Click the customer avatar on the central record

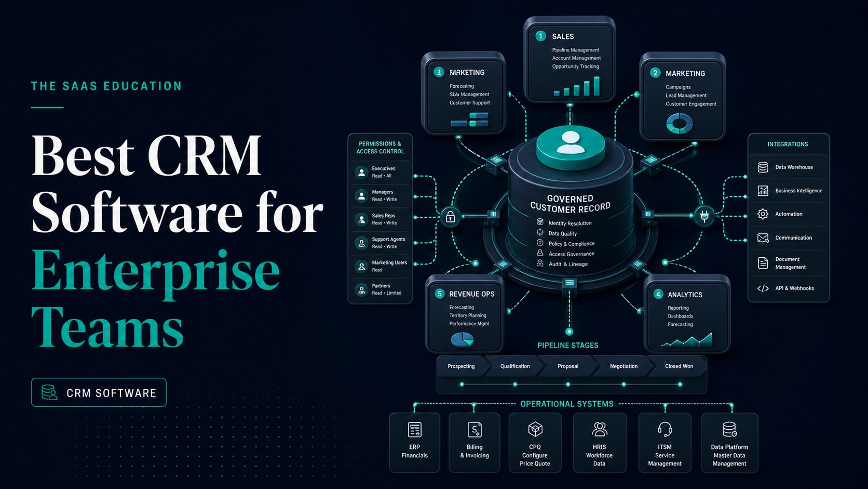(x=571, y=142)
